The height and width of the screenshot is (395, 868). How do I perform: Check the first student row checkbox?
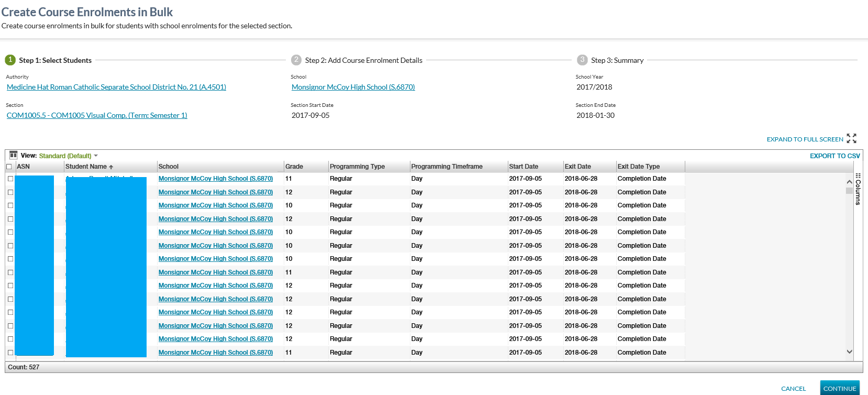pyautogui.click(x=10, y=179)
